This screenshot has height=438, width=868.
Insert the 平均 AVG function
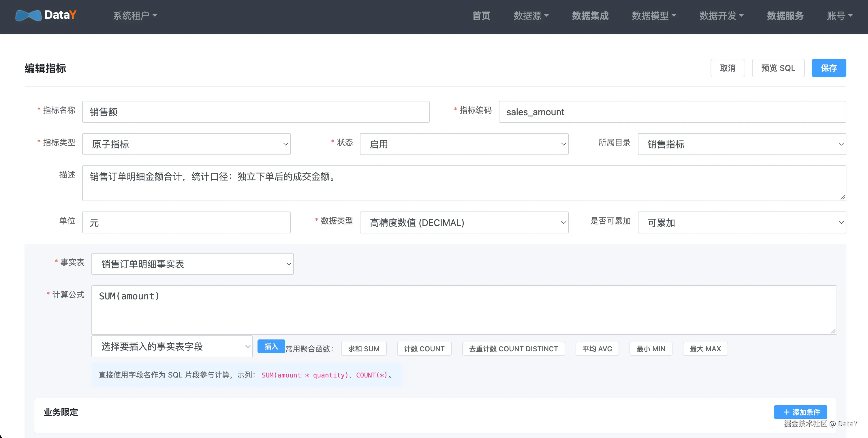597,349
